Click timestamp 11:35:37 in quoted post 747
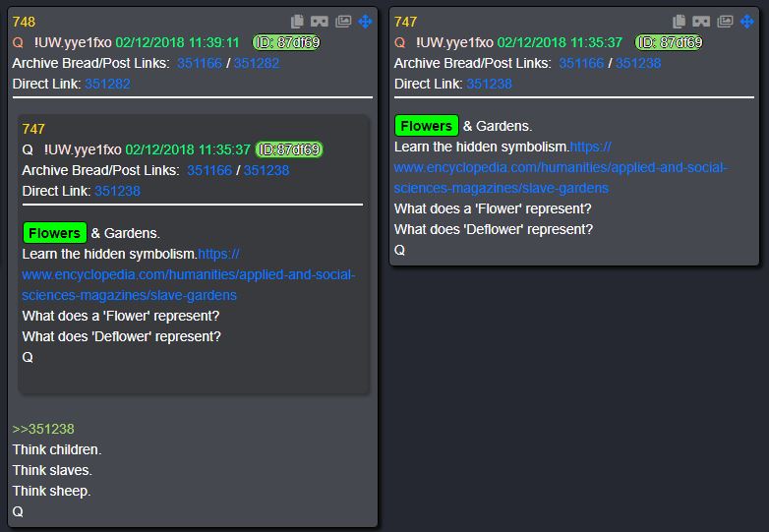 tap(188, 149)
